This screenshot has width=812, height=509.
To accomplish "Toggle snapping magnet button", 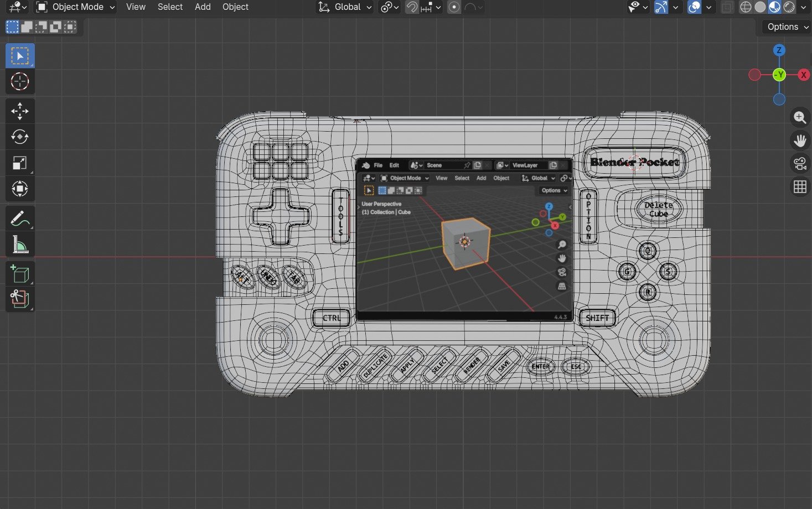I will pyautogui.click(x=412, y=7).
